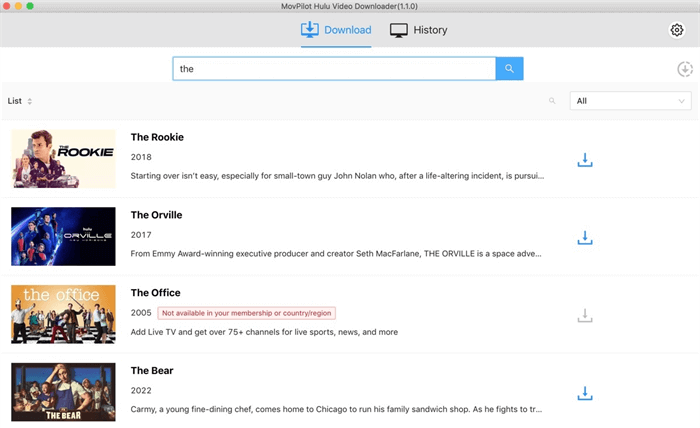
Task: Open The Bear thumbnail
Action: point(63,392)
